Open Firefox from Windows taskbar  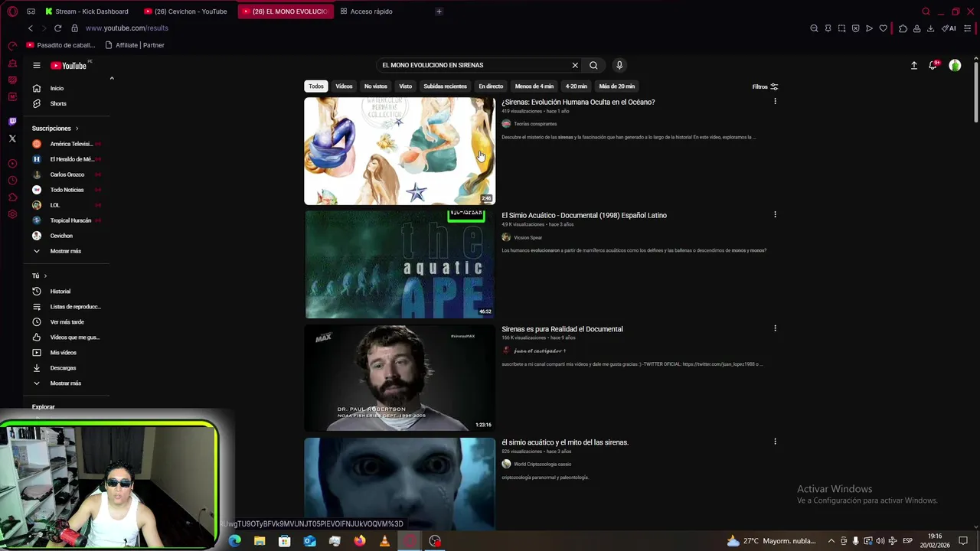click(360, 541)
